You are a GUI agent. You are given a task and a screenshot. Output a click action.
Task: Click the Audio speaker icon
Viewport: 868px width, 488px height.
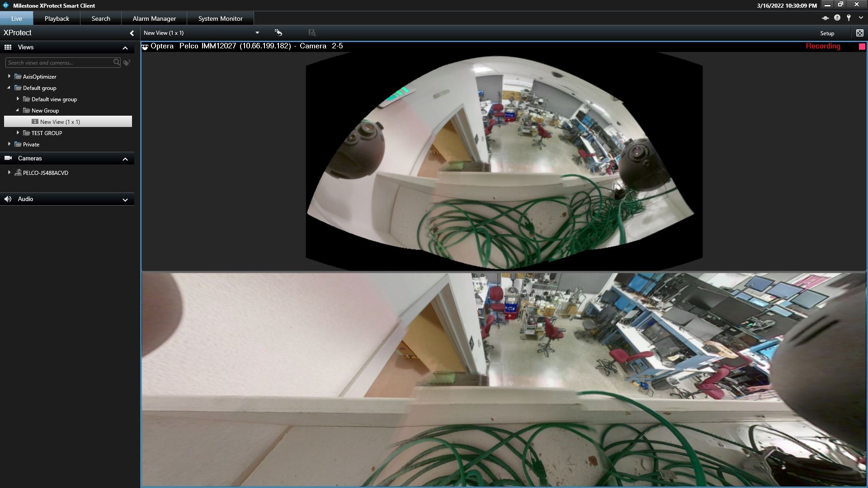coord(8,199)
